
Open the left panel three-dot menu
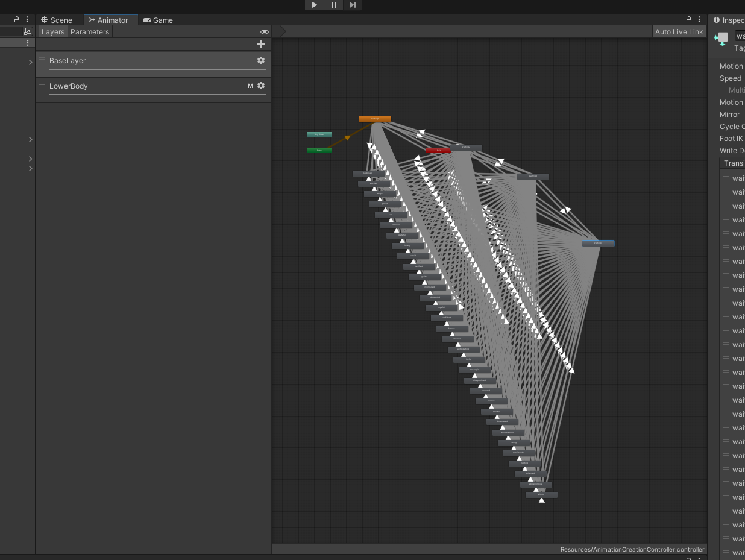click(27, 19)
